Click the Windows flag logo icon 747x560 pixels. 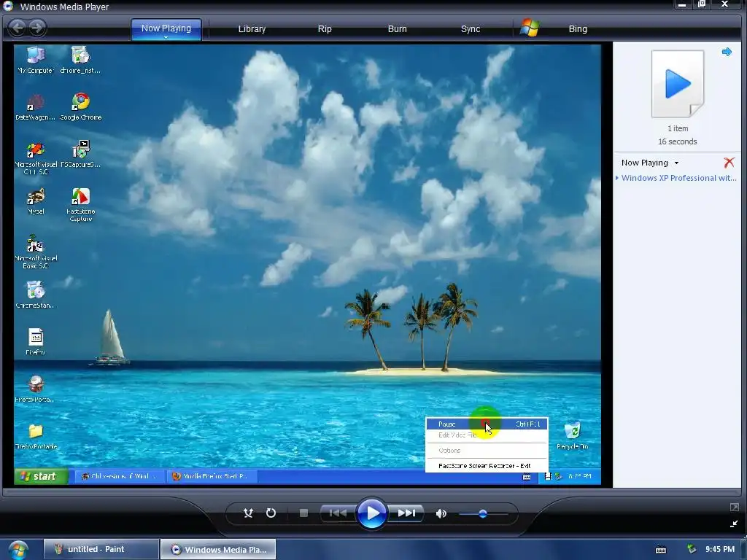pyautogui.click(x=530, y=28)
